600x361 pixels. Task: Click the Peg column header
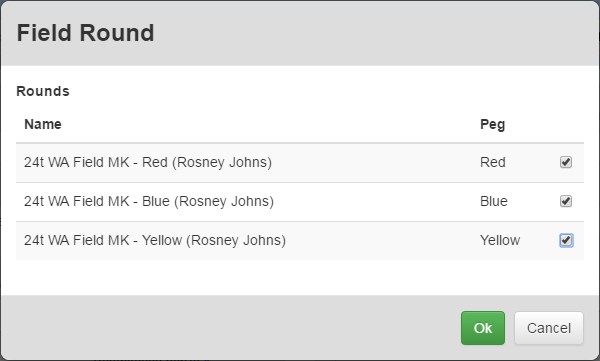pos(492,124)
